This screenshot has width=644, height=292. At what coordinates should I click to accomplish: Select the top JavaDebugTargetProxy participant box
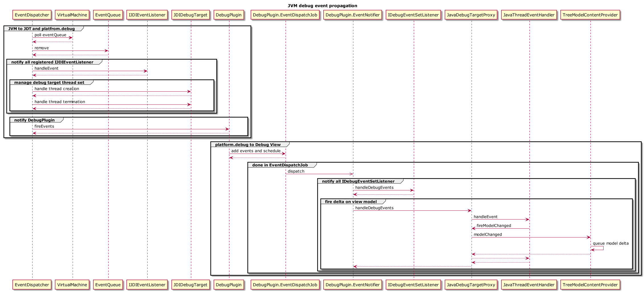click(471, 15)
